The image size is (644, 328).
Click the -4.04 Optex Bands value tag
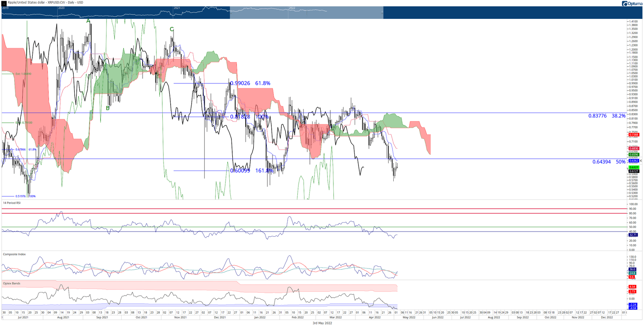633,308
